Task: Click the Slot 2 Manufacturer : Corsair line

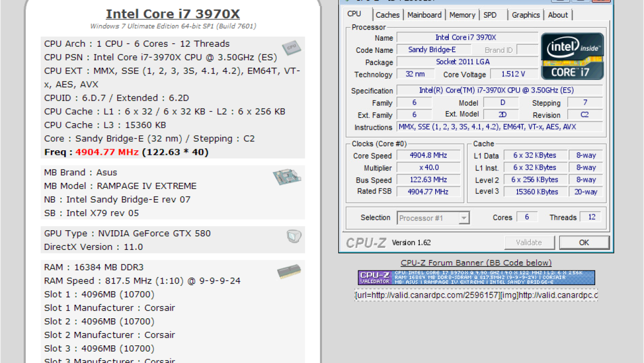Action: (x=110, y=335)
